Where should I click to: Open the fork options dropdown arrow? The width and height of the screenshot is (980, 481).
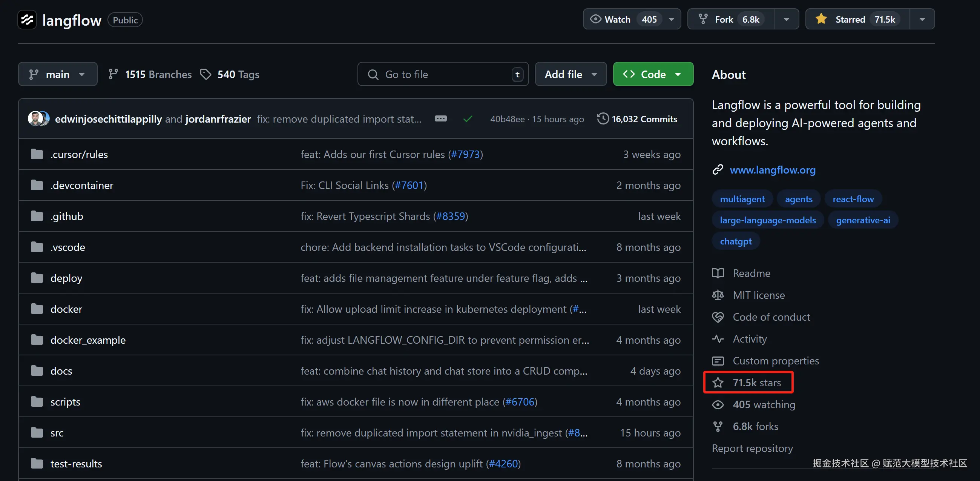(786, 19)
